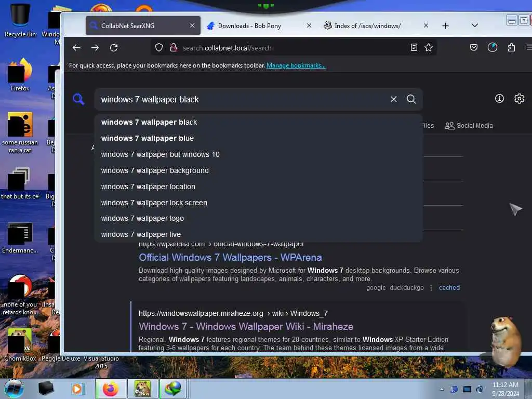Click the padlock site security icon

pos(174,47)
